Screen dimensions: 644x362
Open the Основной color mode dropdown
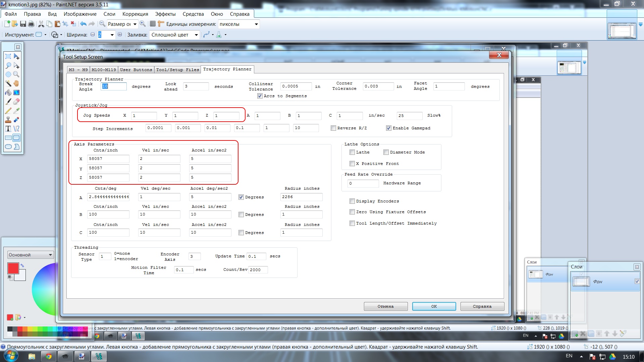(x=50, y=255)
